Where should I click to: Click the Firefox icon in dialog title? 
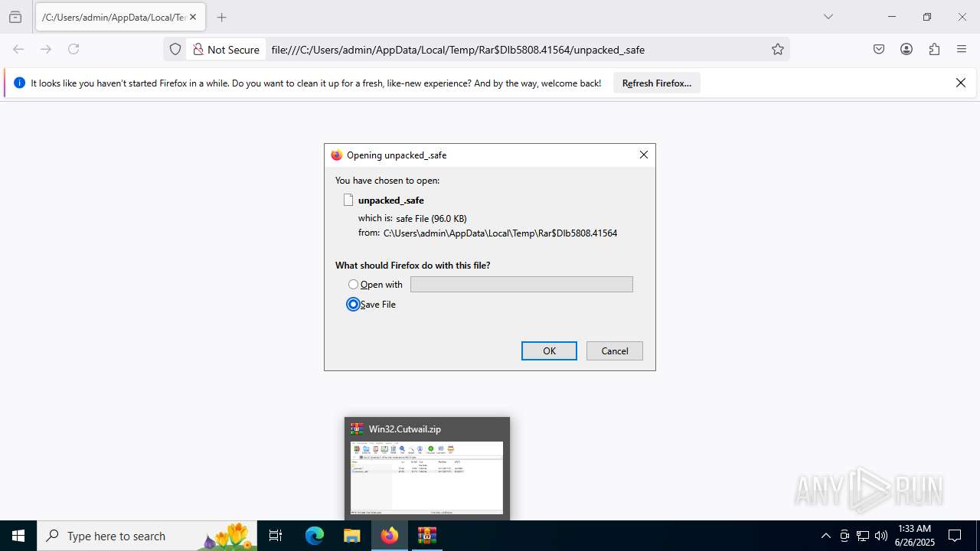point(337,155)
